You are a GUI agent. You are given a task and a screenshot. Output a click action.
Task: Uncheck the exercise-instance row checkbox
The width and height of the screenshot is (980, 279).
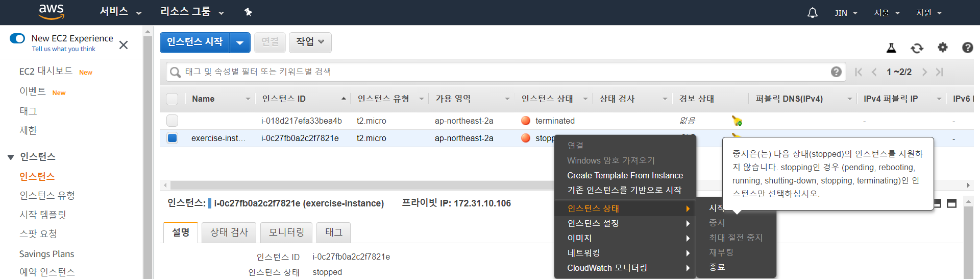[x=173, y=138]
